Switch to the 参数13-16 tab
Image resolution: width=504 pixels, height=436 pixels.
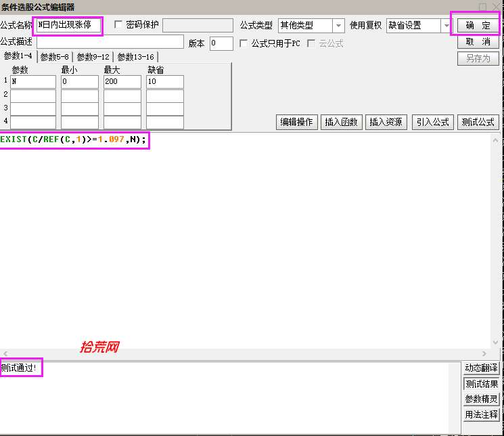(136, 57)
